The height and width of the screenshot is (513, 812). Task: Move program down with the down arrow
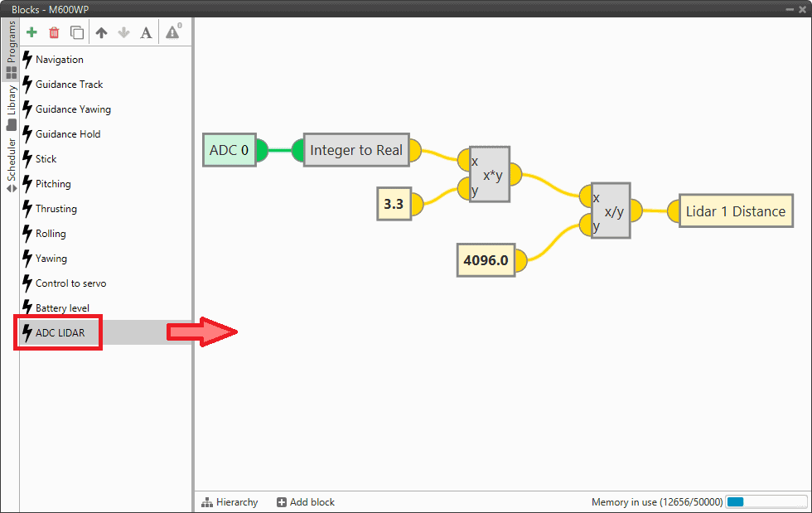pos(123,33)
